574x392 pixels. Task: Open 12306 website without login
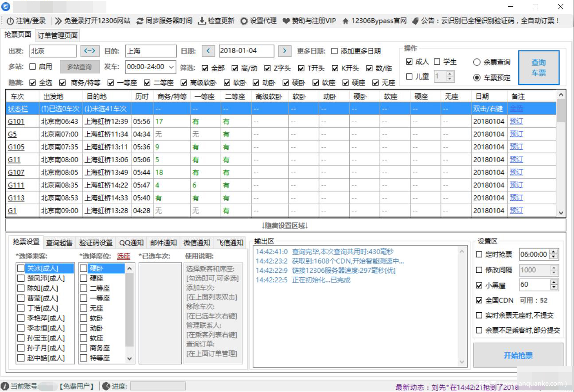pyautogui.click(x=58, y=21)
